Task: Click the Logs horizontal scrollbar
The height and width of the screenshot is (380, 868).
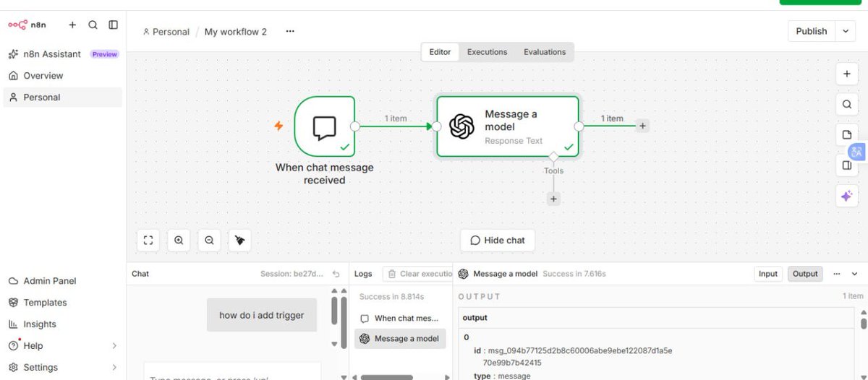Action: (x=387, y=377)
